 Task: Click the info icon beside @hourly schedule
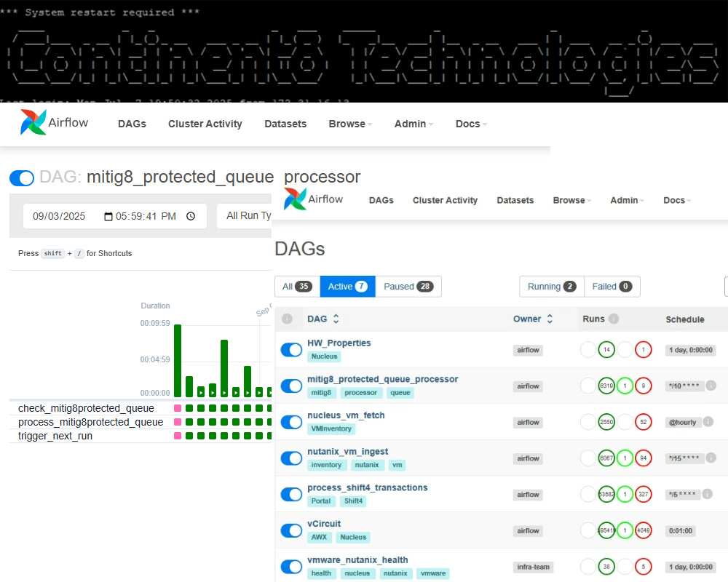click(x=708, y=422)
